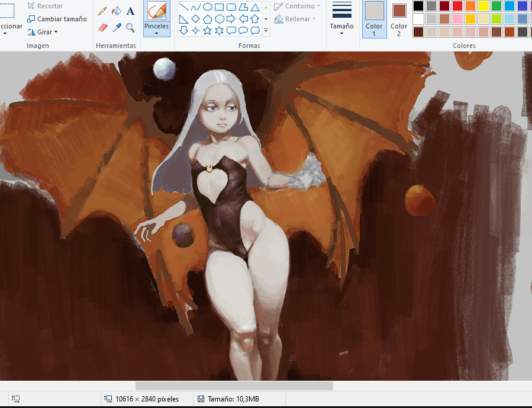Select the Magnifier tool
This screenshot has height=408, width=532.
(130, 27)
